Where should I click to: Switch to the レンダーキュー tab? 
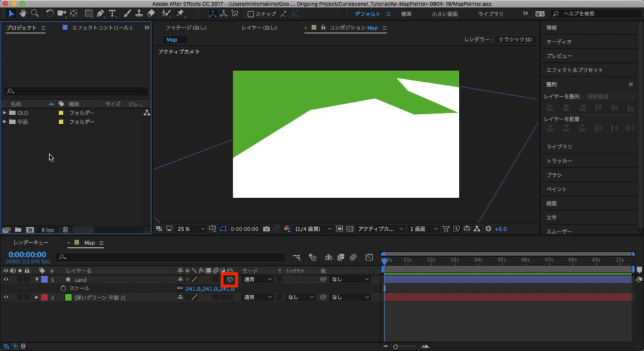click(x=31, y=243)
